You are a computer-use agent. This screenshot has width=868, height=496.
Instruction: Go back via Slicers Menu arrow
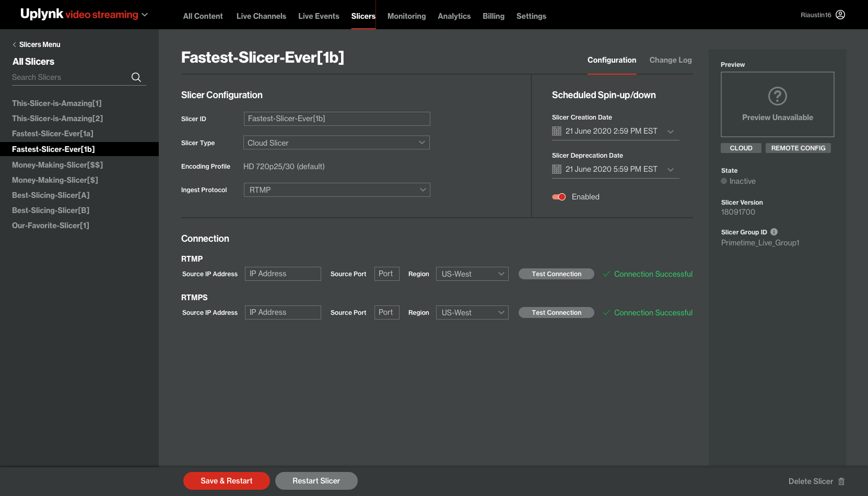point(15,45)
